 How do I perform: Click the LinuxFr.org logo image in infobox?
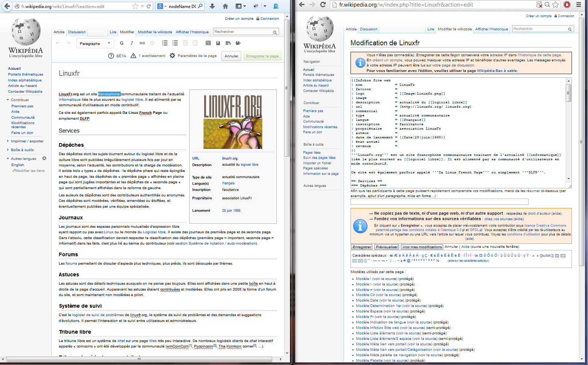pyautogui.click(x=233, y=122)
